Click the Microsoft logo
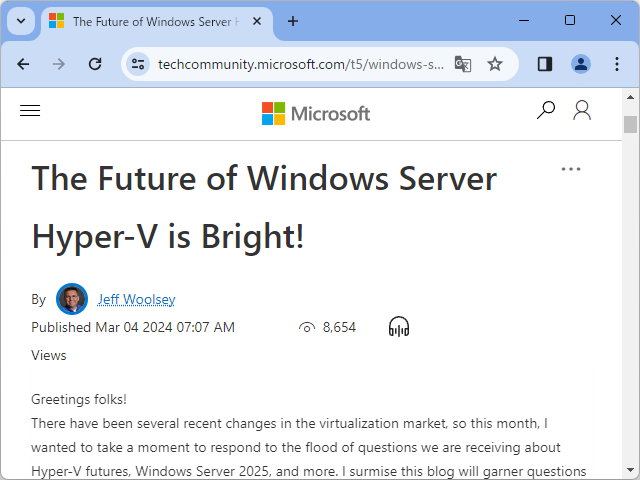Screen dimensions: 640x480 [x=316, y=113]
